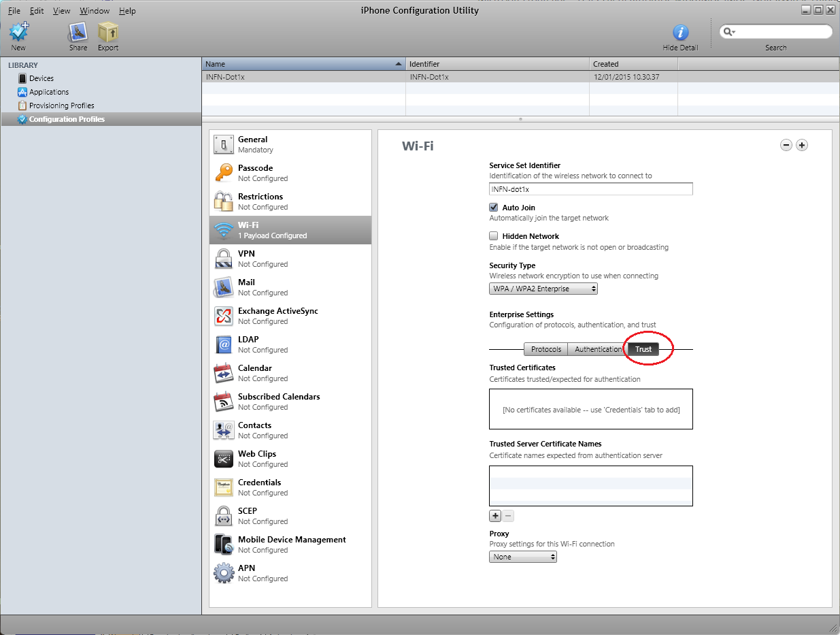840x635 pixels.
Task: Open the Restrictions lock icon
Action: pyautogui.click(x=224, y=201)
